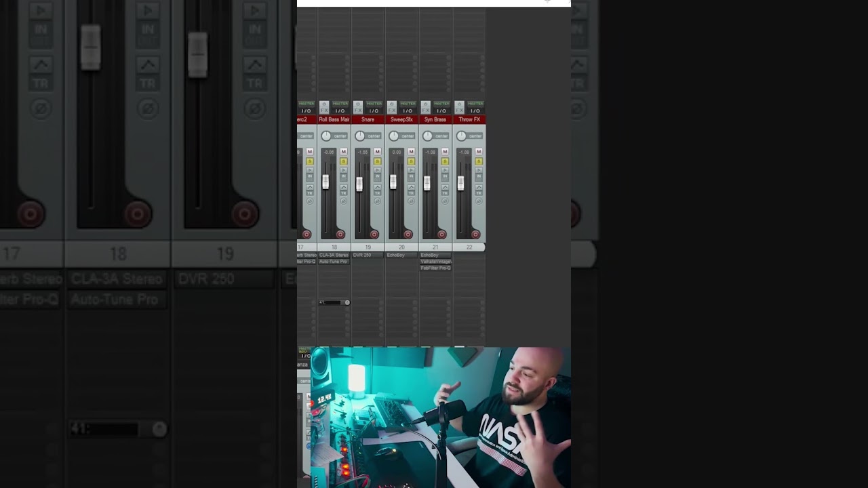
Task: Arm the Snare track for recording
Action: pos(374,235)
